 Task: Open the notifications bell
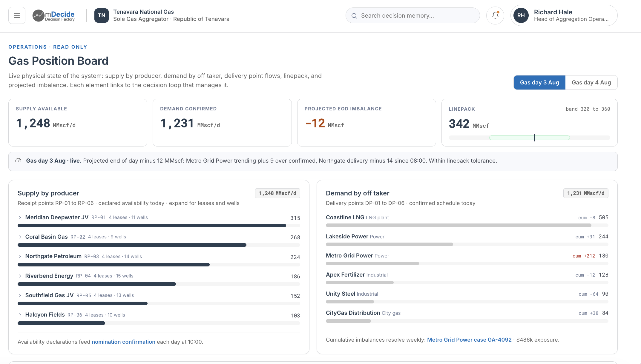[495, 16]
